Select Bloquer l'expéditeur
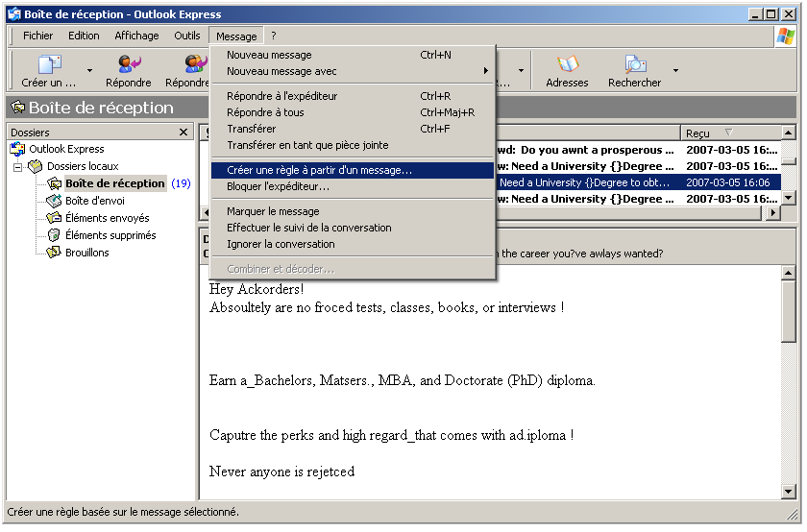Viewport: 807px width, 532px height. pyautogui.click(x=354, y=186)
